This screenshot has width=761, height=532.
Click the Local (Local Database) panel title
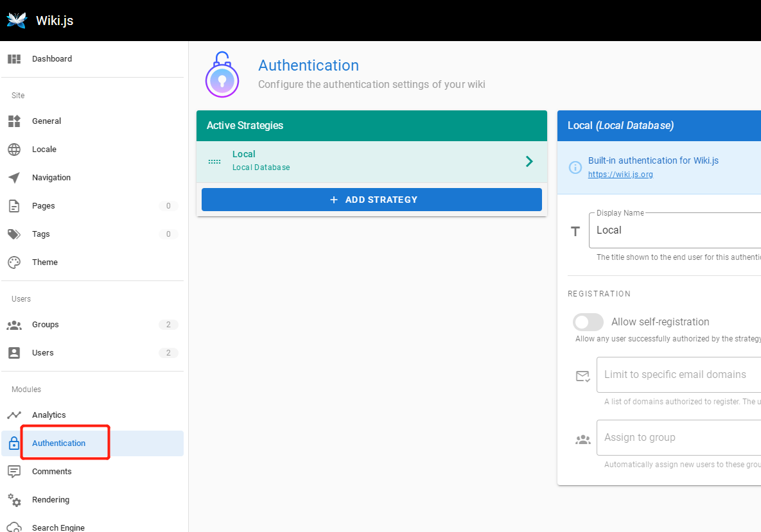point(620,126)
